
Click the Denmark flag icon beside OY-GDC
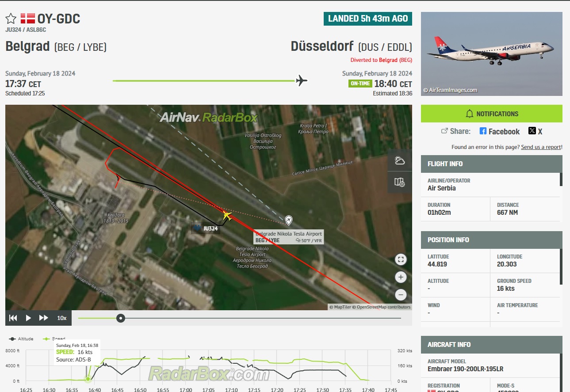pyautogui.click(x=27, y=19)
